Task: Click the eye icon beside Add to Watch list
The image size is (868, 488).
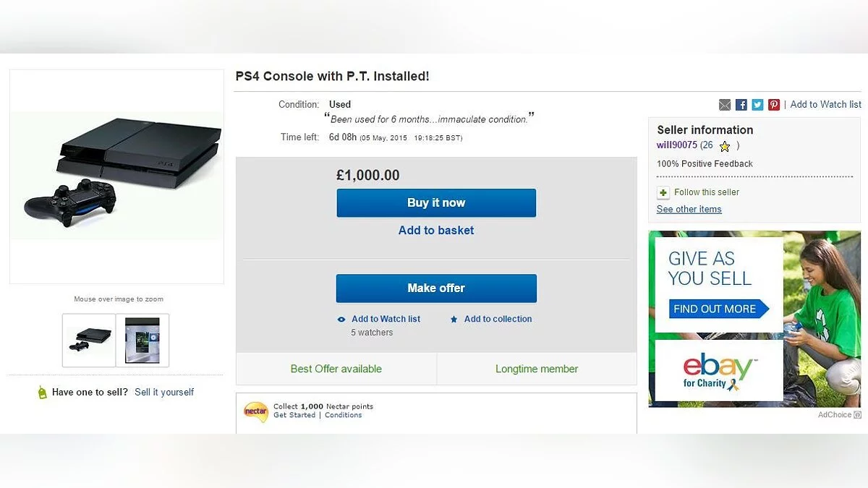Action: click(x=341, y=320)
